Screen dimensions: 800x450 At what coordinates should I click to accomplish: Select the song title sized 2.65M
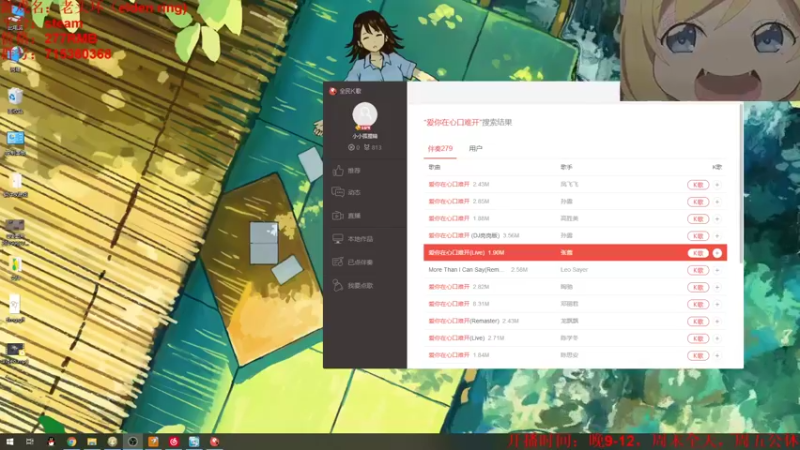449,201
